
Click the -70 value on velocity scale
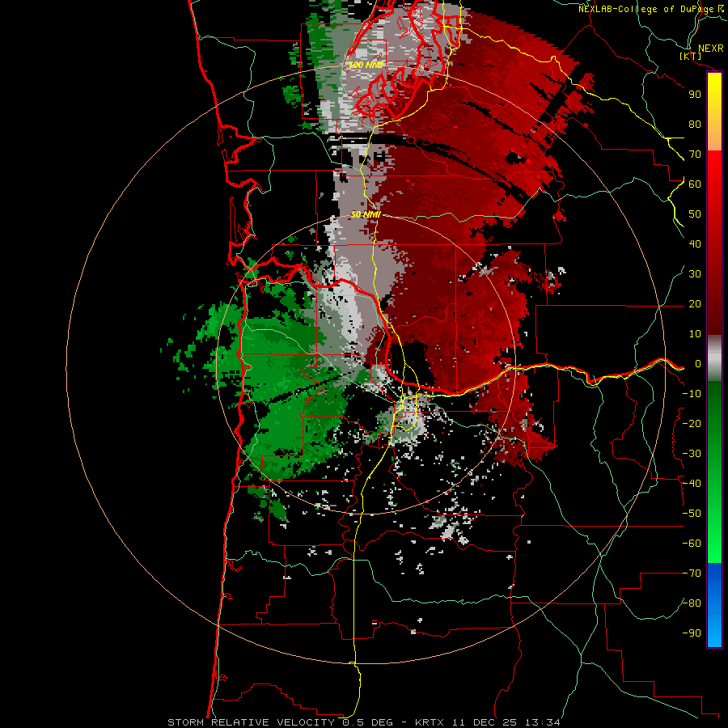coord(692,574)
